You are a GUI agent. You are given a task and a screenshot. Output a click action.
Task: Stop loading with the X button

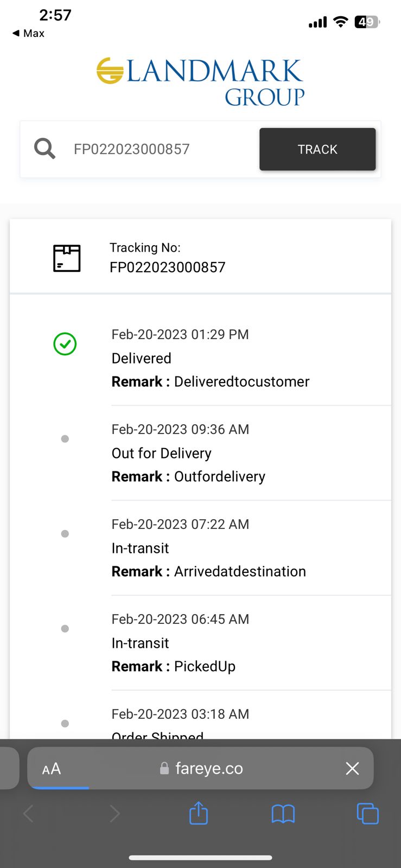coord(352,768)
